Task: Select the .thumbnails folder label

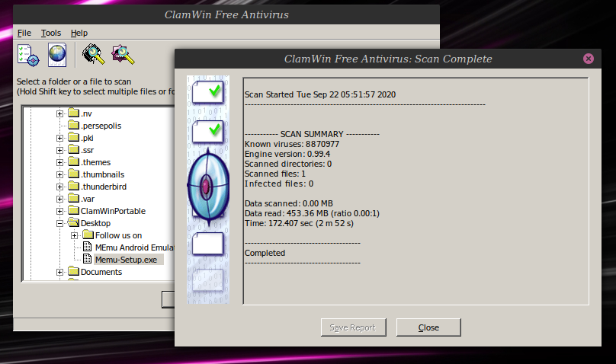Action: tap(103, 174)
